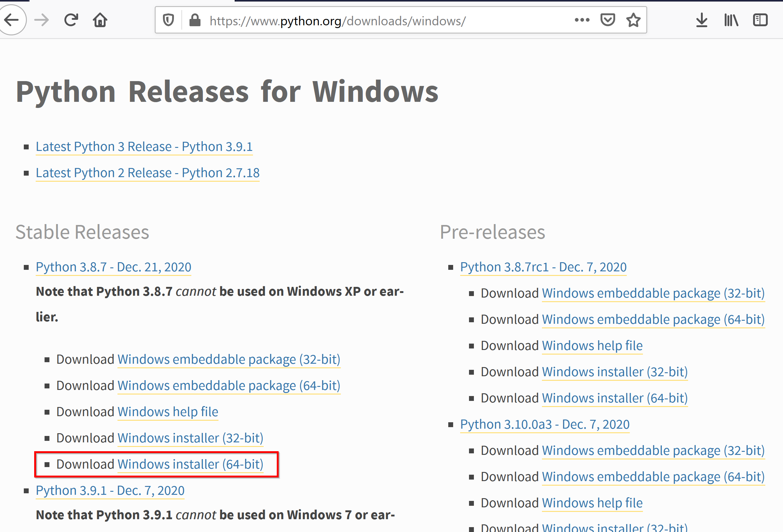The width and height of the screenshot is (783, 532).
Task: Save page to Pocket icon
Action: pos(608,20)
